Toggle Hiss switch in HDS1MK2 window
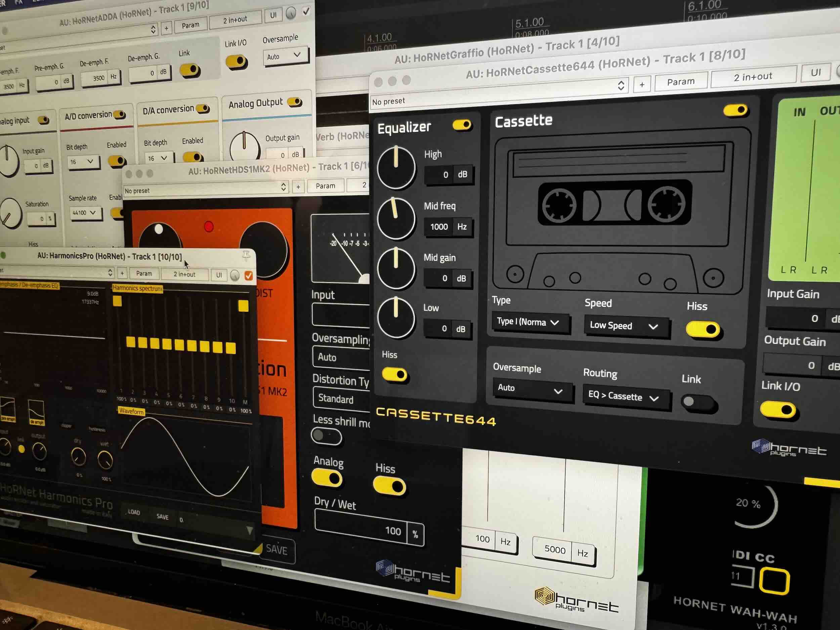The image size is (840, 630). 389,486
